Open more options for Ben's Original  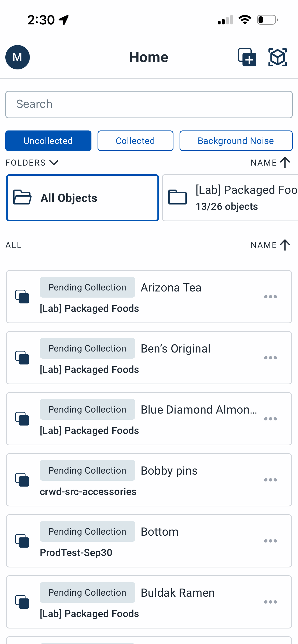(x=270, y=358)
